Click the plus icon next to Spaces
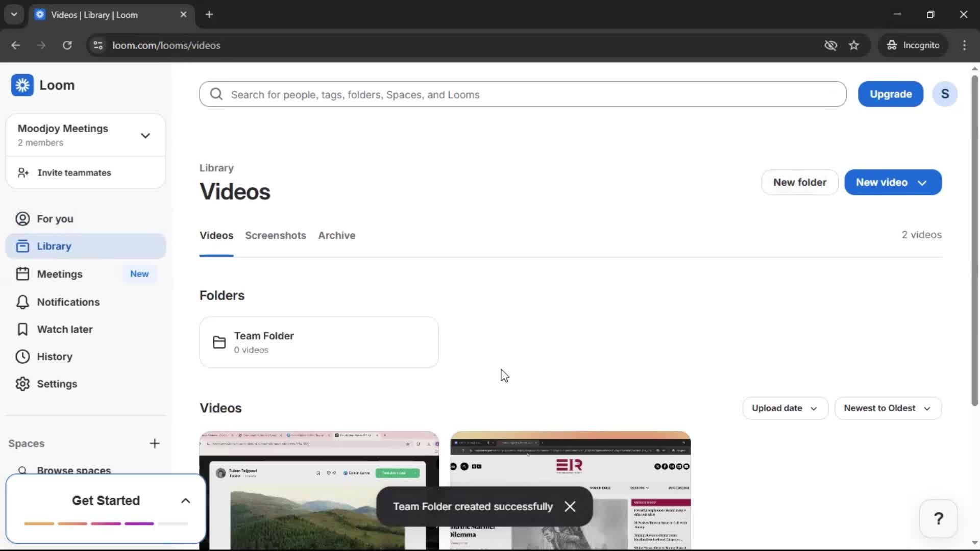This screenshot has height=551, width=980. click(155, 443)
